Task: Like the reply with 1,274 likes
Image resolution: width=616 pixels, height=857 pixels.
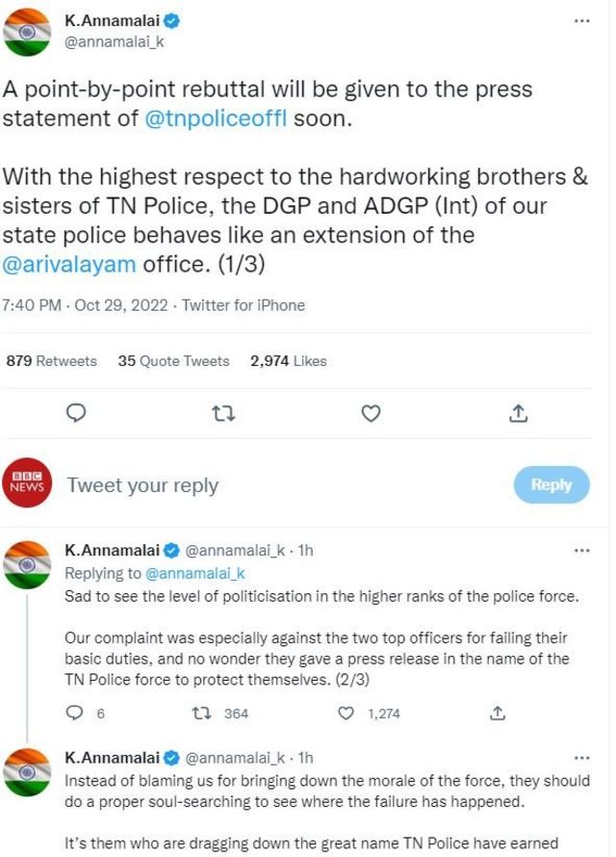Action: tap(347, 714)
